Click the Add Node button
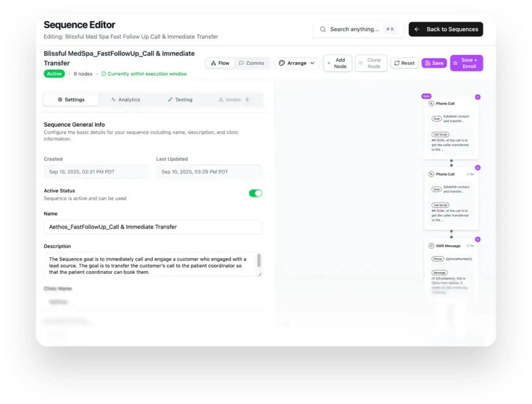The height and width of the screenshot is (404, 532). (337, 63)
